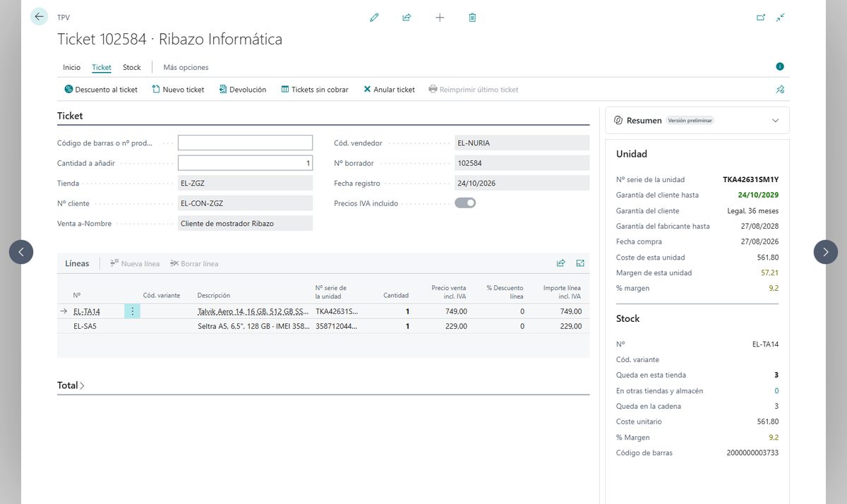The width and height of the screenshot is (847, 504).
Task: Focus the Código de barras input field
Action: (245, 143)
